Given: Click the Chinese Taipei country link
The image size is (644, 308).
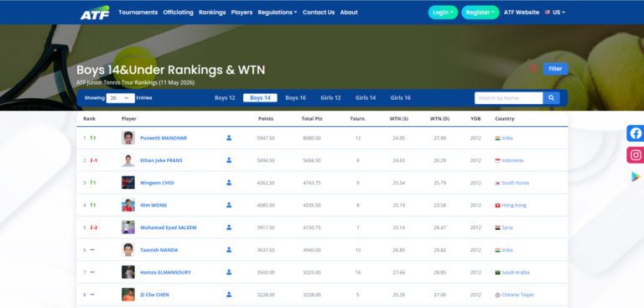Looking at the screenshot, I should point(518,295).
